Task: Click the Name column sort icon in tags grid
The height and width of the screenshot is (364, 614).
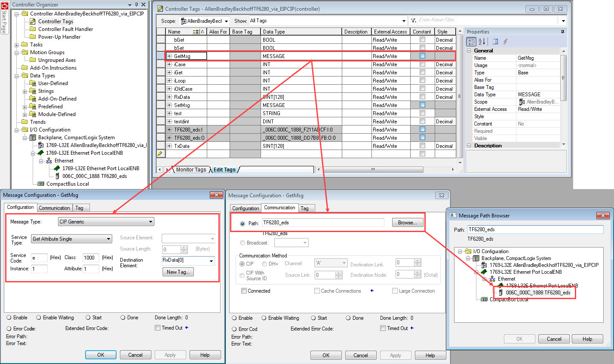Action: pos(196,32)
